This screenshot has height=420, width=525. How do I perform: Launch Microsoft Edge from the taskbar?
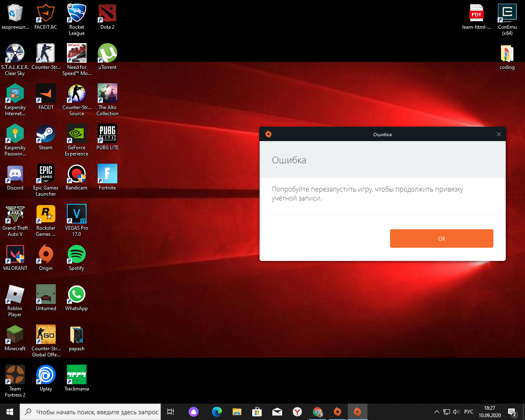217,412
